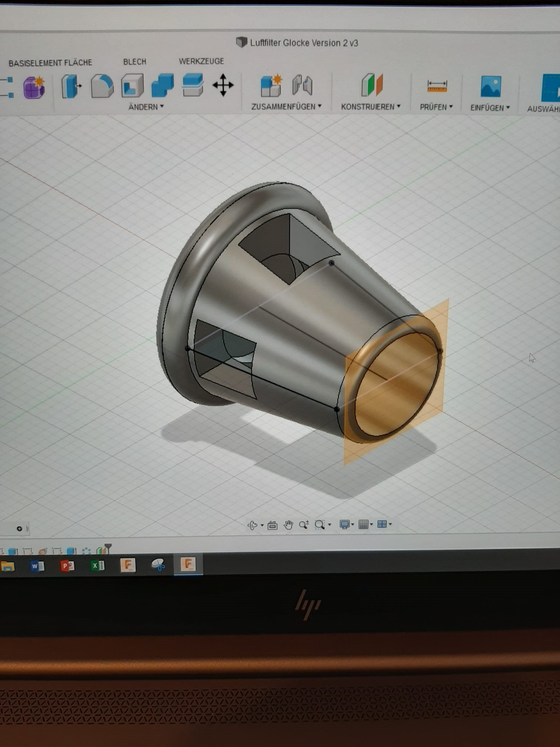Activate the Pan hand tool
The height and width of the screenshot is (747, 560).
(288, 525)
